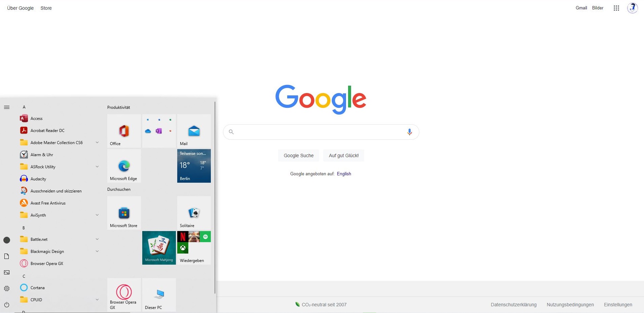Viewport: 644px width, 313px height.
Task: Click the Netflix icon in Wiedergeben group
Action: 183,237
